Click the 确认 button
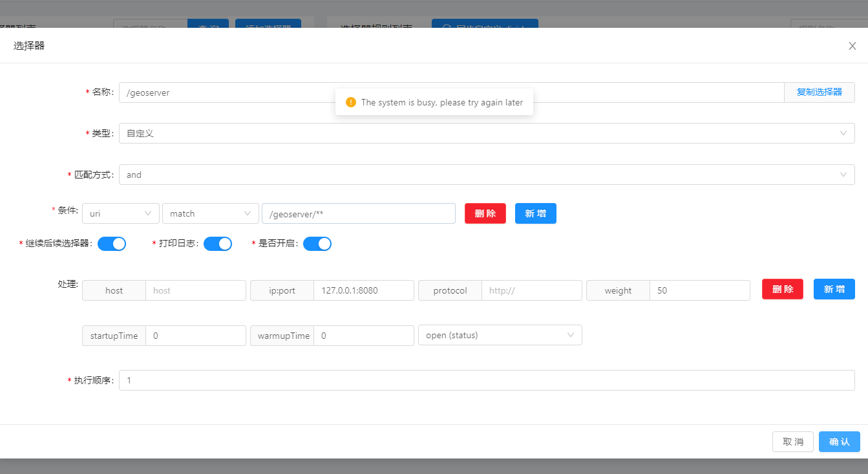The height and width of the screenshot is (474, 868). click(x=840, y=442)
